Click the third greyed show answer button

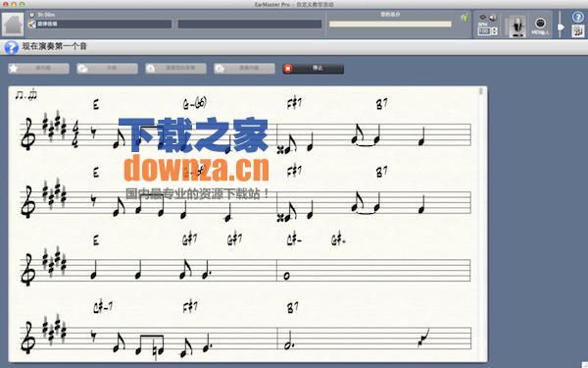click(x=175, y=69)
